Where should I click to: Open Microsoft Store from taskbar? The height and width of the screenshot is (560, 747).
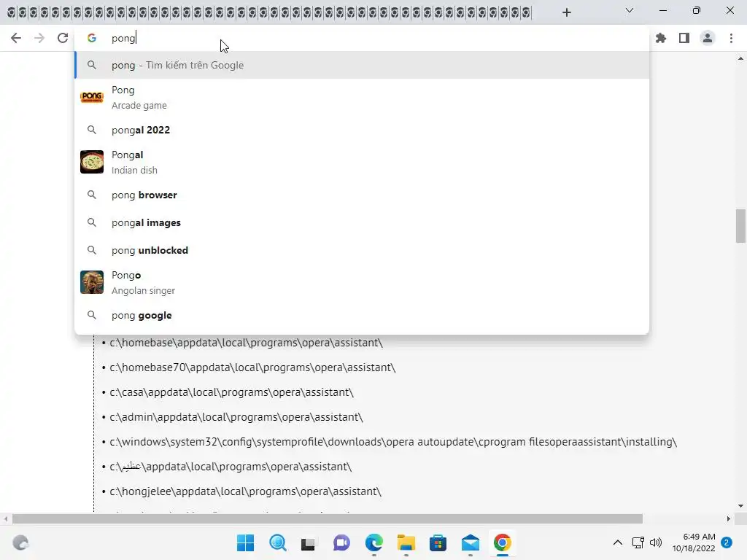coord(438,542)
